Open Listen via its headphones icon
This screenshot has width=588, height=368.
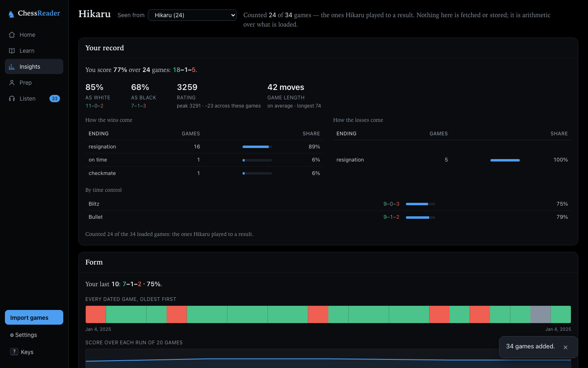tap(12, 99)
